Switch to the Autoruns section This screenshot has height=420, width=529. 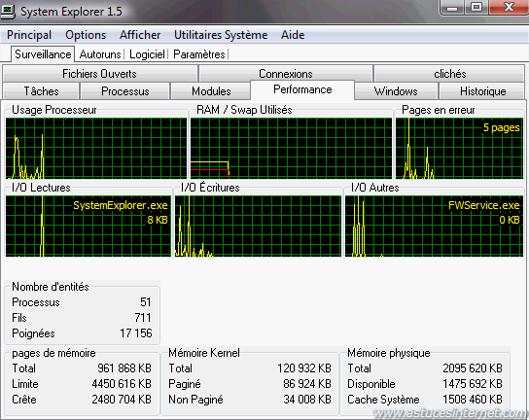click(x=100, y=54)
